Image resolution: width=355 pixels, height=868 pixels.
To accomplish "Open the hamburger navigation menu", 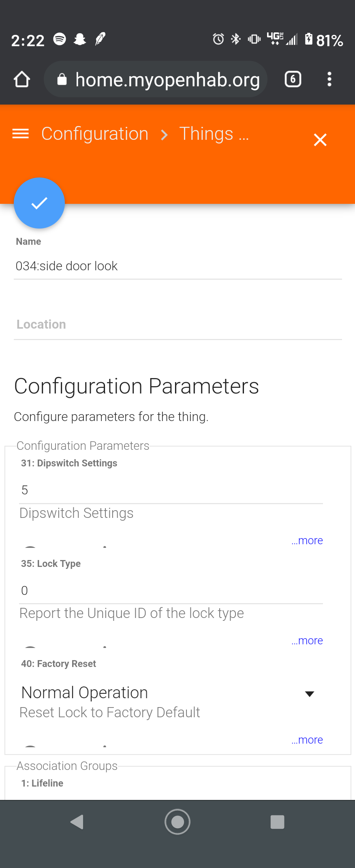I will point(21,134).
